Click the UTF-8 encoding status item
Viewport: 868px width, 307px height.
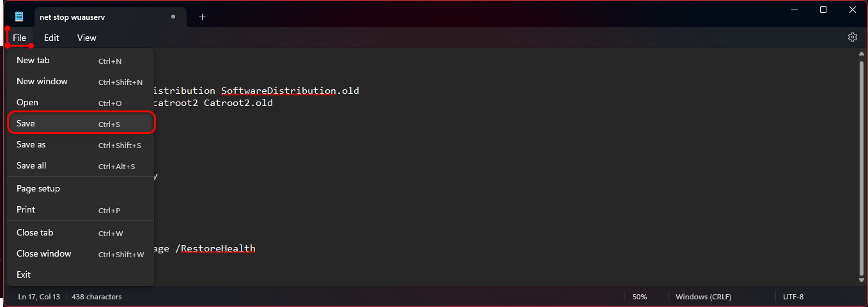(793, 297)
